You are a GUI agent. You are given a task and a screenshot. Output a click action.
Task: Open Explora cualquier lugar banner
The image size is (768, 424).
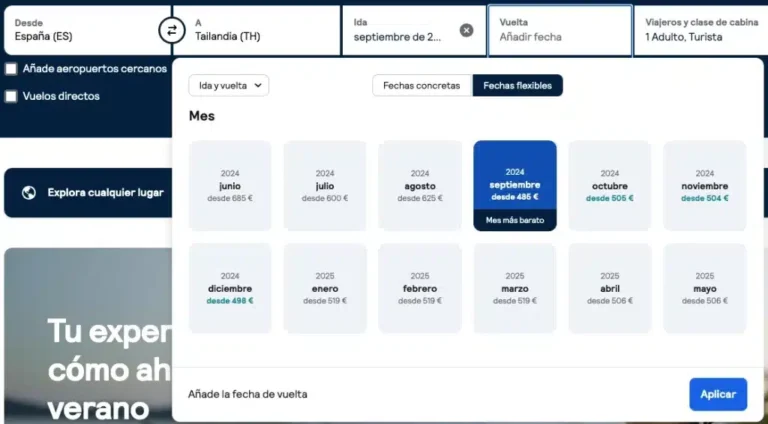(88, 192)
